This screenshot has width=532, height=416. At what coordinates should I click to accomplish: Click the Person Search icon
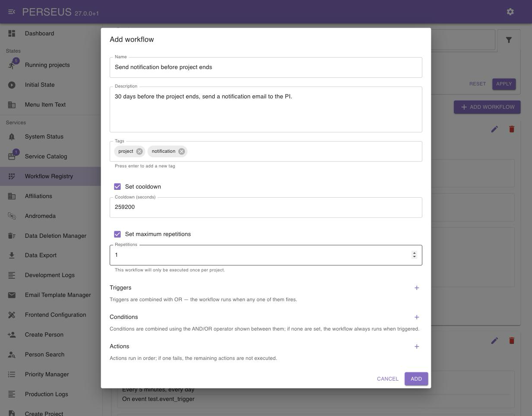[12, 355]
